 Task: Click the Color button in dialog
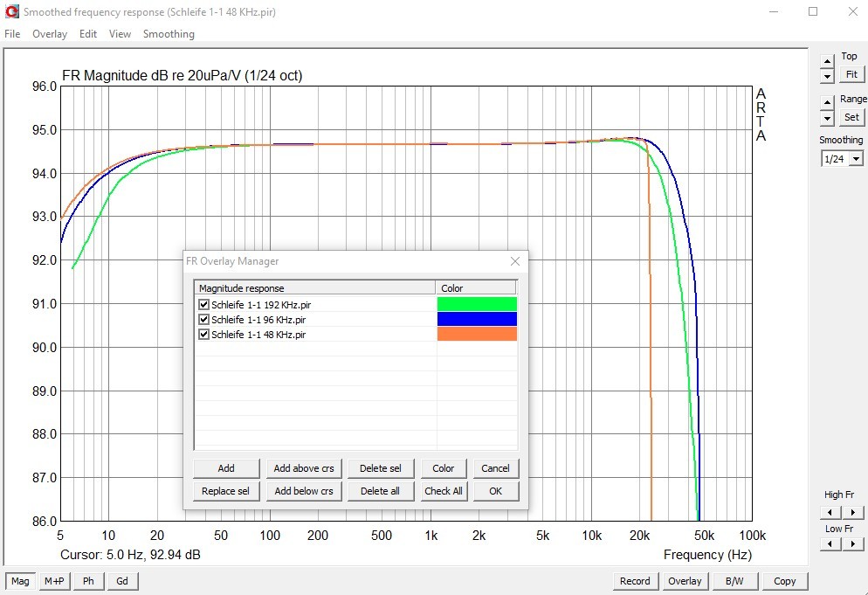[444, 468]
